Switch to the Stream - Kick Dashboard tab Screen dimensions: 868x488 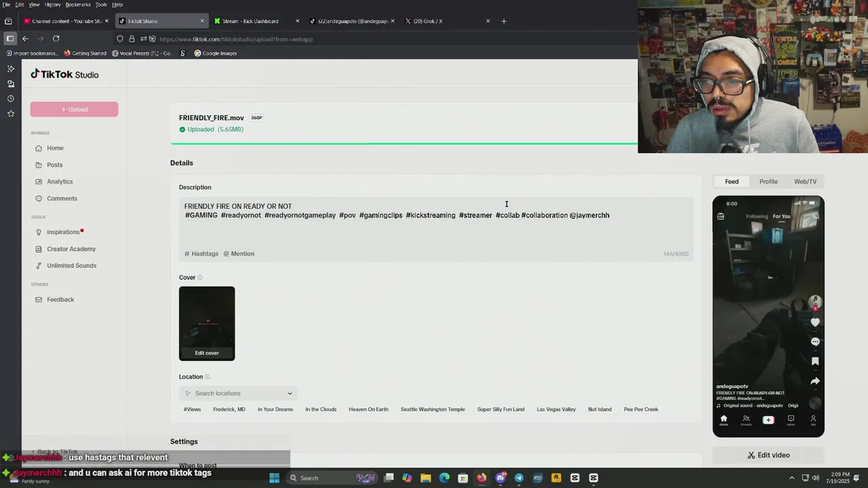[256, 21]
